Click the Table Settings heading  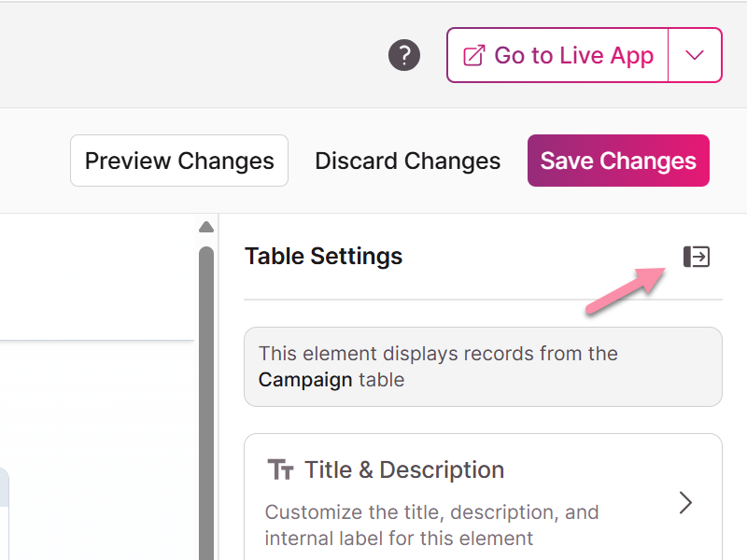323,256
